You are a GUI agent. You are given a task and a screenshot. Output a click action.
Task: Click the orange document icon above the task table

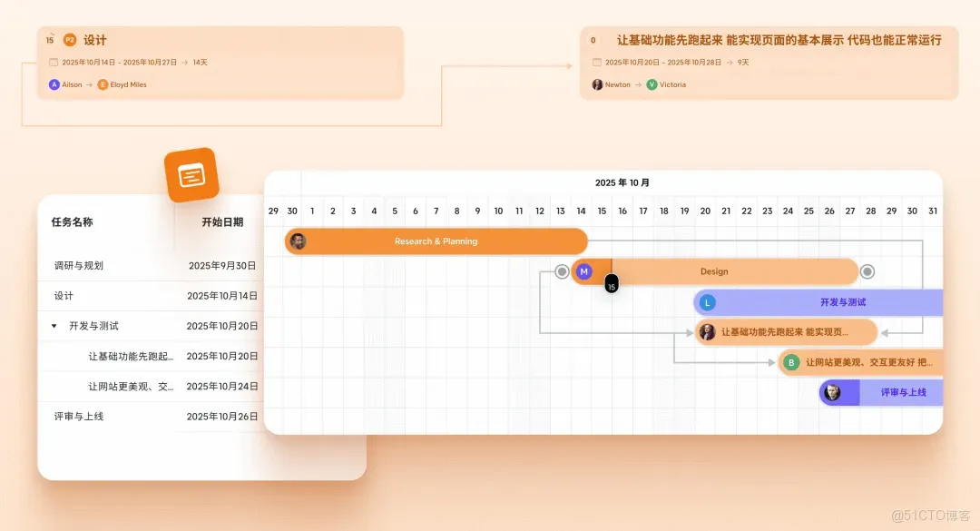coord(191,175)
